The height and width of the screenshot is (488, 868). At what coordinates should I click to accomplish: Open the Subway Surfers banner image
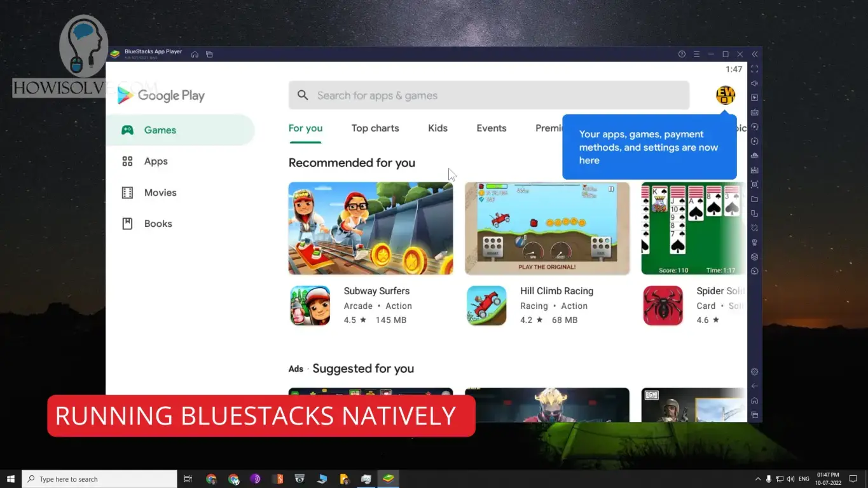[x=371, y=228]
